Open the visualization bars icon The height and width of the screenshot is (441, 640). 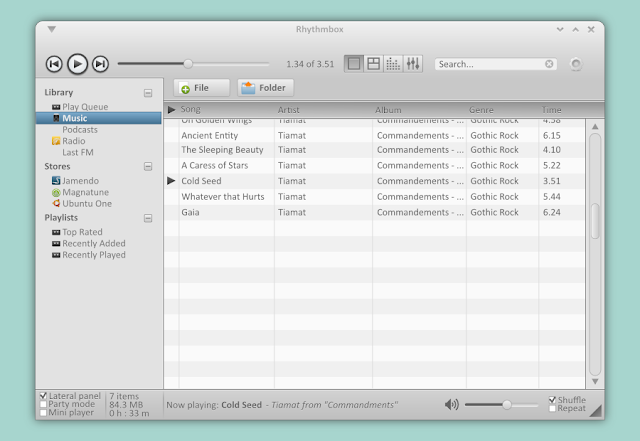coord(393,64)
